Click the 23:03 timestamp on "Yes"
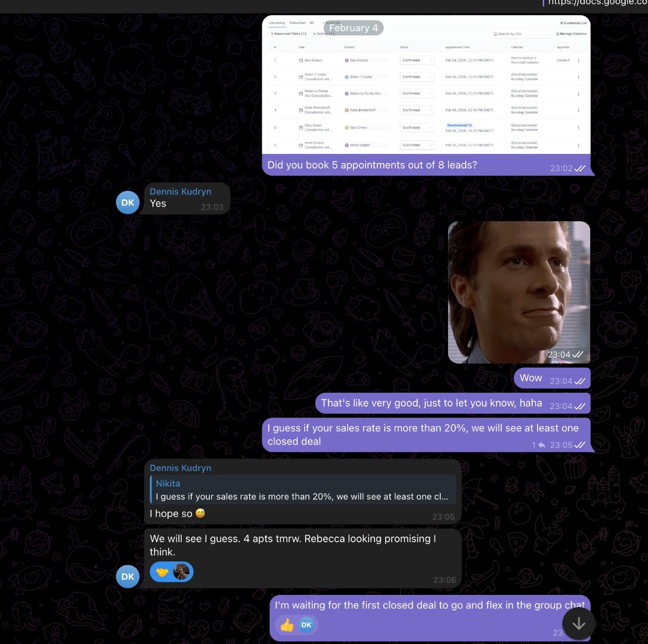The width and height of the screenshot is (648, 644). pyautogui.click(x=212, y=207)
